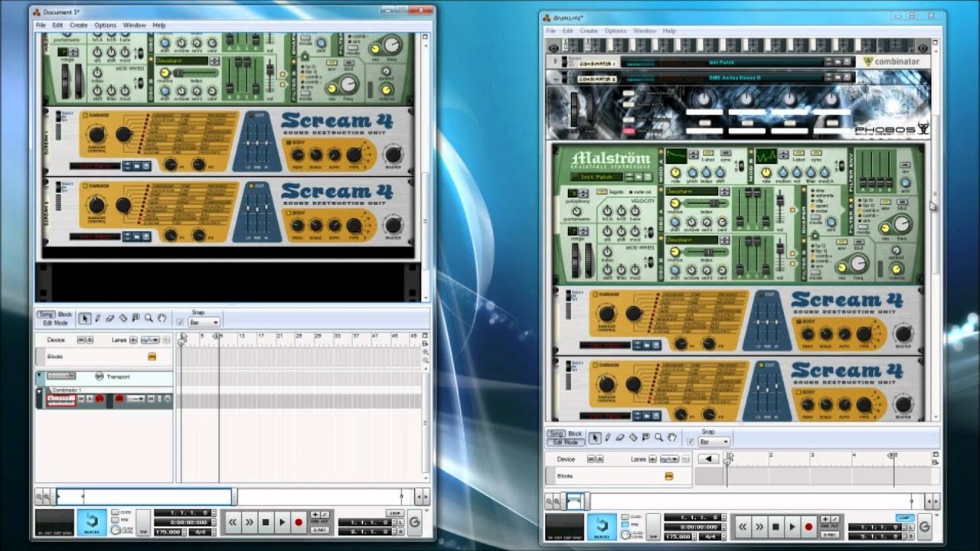Select the arrow tool in drums window
Image resolution: width=980 pixels, height=551 pixels.
(595, 438)
